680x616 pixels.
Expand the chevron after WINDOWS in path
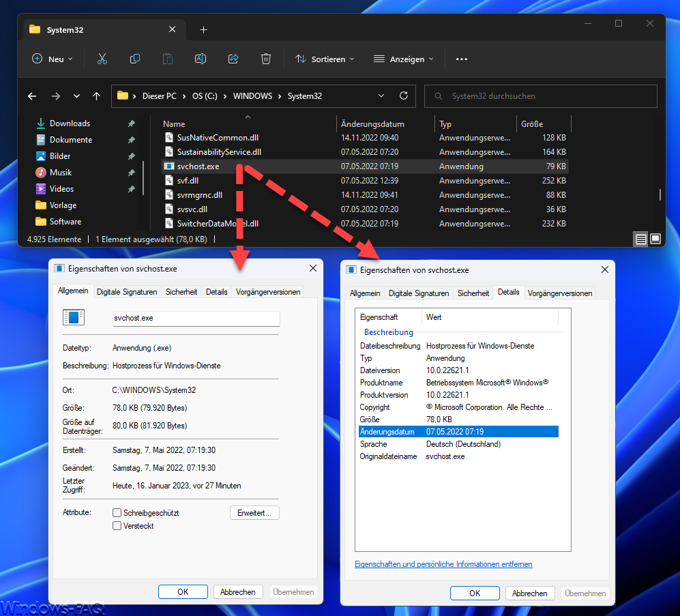[x=280, y=96]
